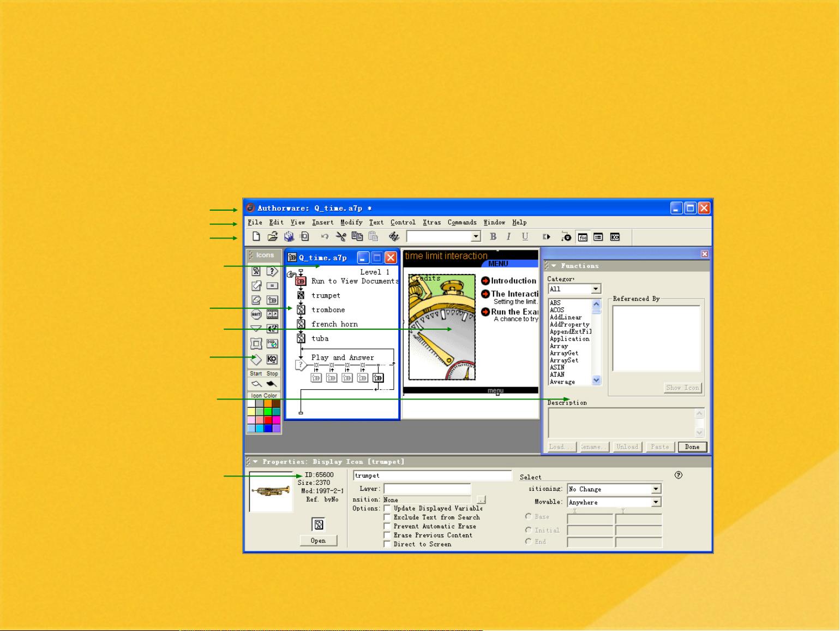Screen dimensions: 840x631
Task: Click Done button in Functions panel
Action: (692, 447)
